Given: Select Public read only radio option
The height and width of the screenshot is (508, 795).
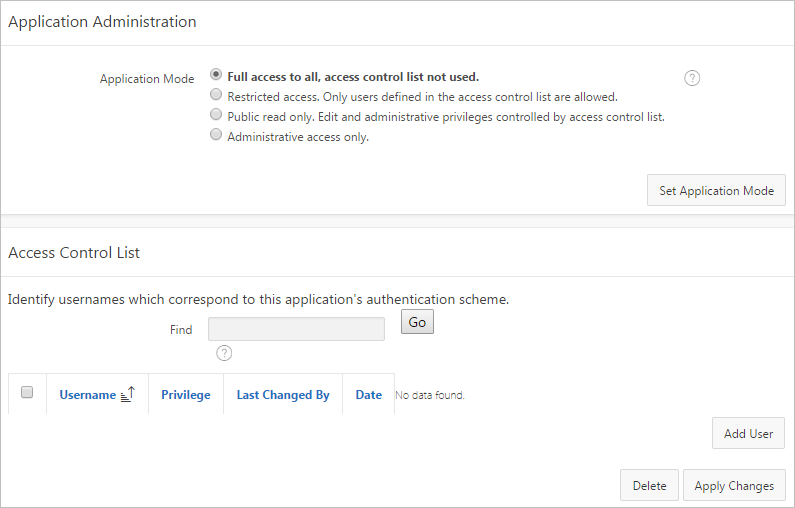Looking at the screenshot, I should [x=216, y=116].
